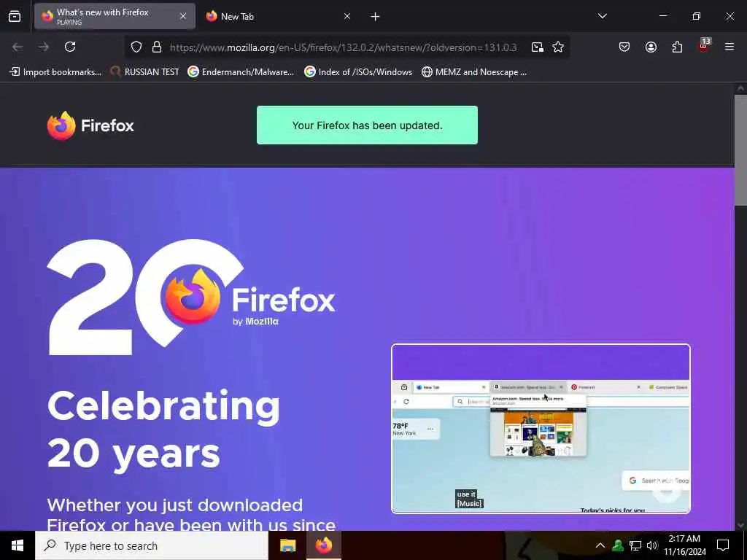The image size is (747, 560).
Task: View site security padlock info
Action: pyautogui.click(x=157, y=47)
